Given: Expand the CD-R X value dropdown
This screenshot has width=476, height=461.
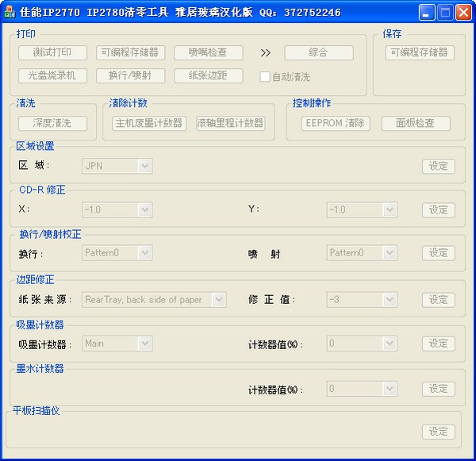Looking at the screenshot, I should tap(144, 209).
